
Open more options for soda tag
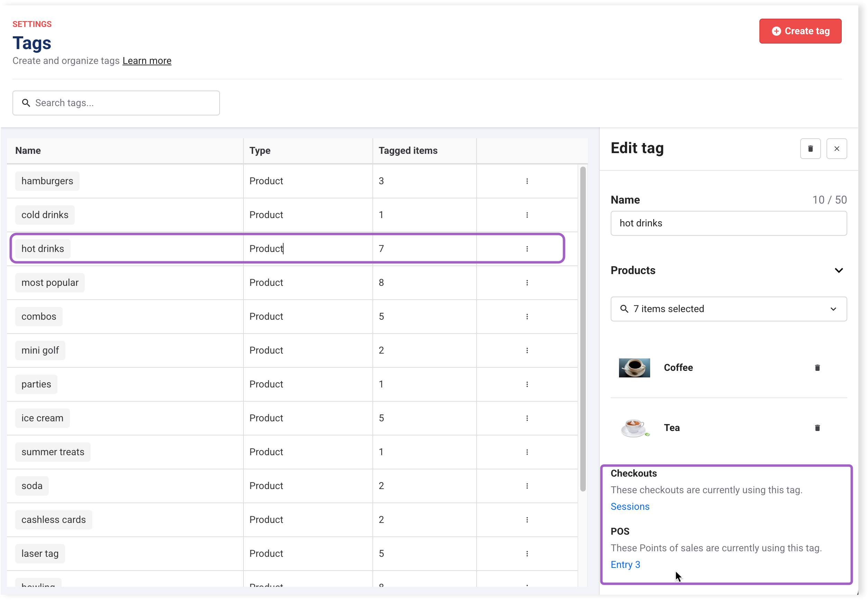(527, 486)
